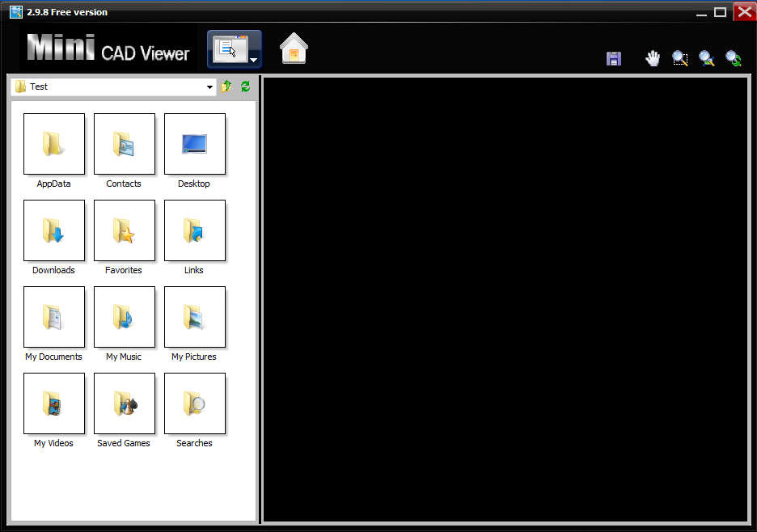Open the Test folder path dropdown
The height and width of the screenshot is (532, 757).
(209, 87)
